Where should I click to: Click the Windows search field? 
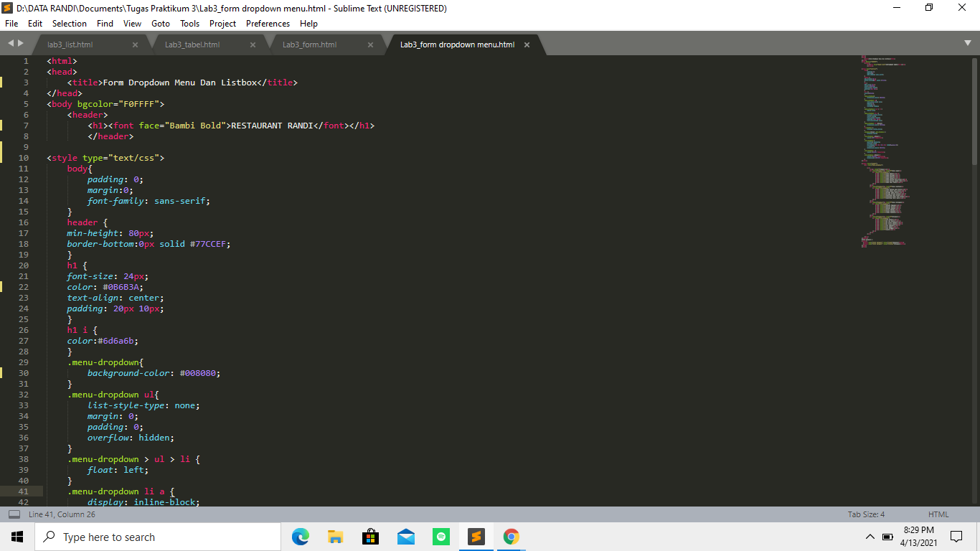pyautogui.click(x=158, y=536)
